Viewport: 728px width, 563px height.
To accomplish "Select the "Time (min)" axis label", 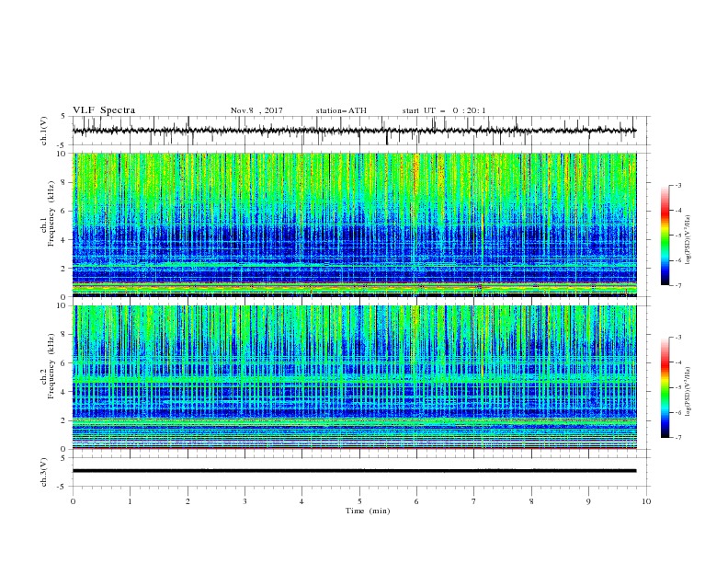I will click(x=368, y=511).
